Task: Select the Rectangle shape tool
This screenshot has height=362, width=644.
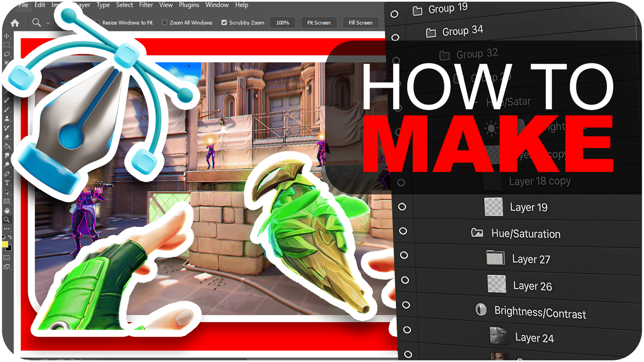Action: [x=7, y=201]
